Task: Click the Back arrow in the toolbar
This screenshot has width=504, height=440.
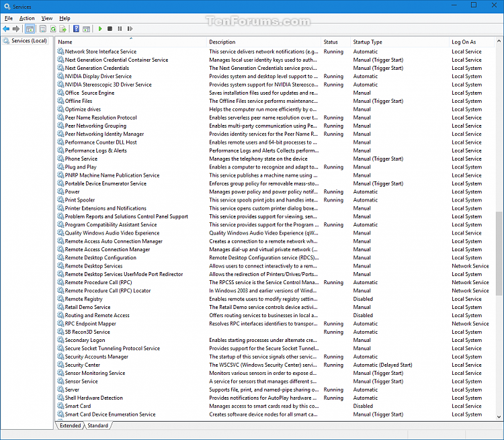Action: coord(6,29)
